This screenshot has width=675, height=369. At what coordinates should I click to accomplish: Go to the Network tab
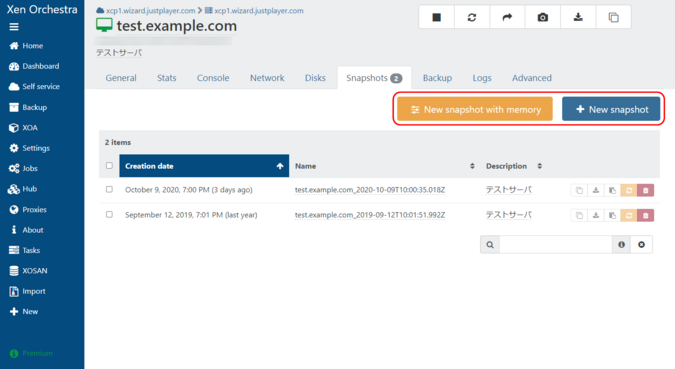pos(267,78)
